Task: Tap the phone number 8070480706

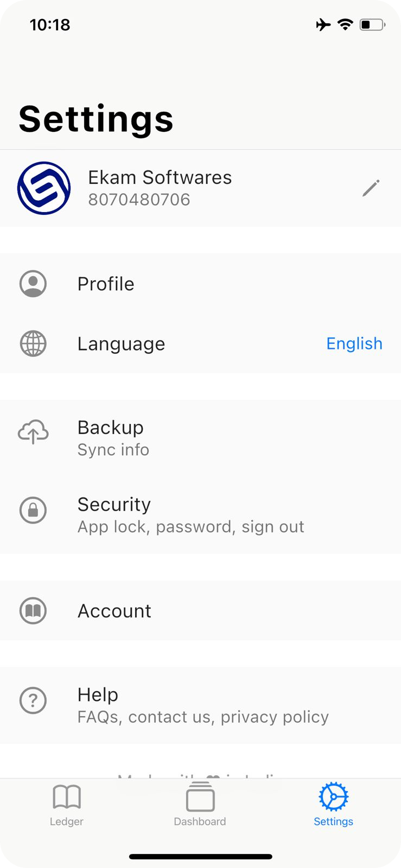Action: tap(139, 200)
